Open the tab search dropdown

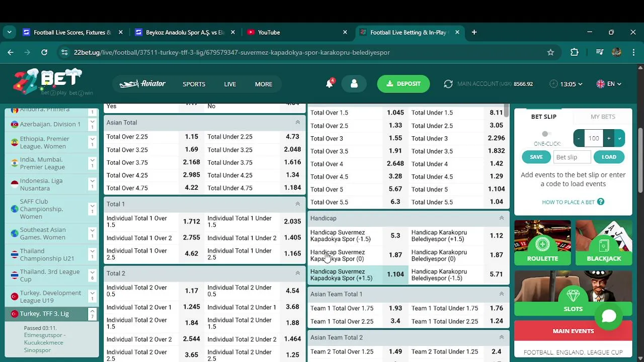click(9, 32)
